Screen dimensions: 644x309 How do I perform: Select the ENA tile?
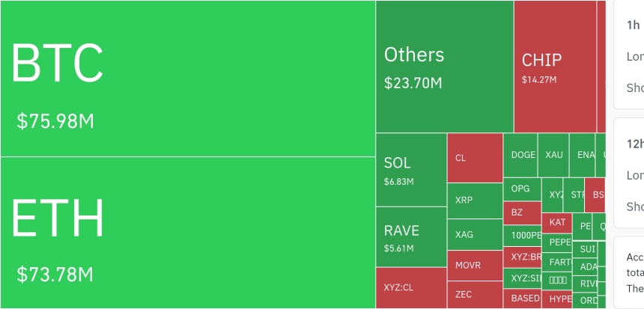coord(582,155)
